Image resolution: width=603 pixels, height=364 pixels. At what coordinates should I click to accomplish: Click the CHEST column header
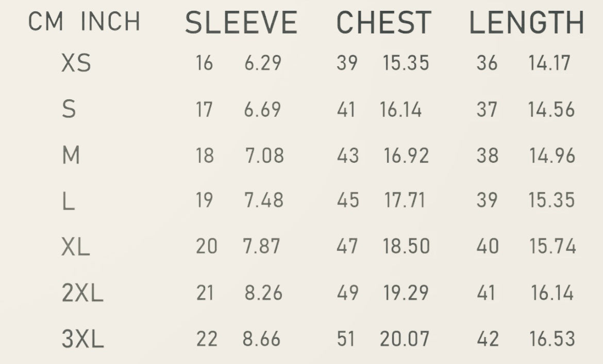click(383, 23)
